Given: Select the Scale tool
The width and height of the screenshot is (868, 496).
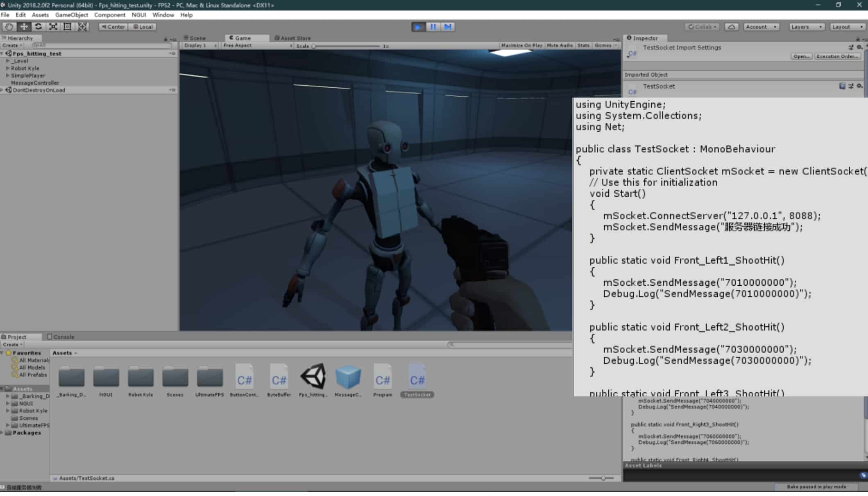Looking at the screenshot, I should coord(53,27).
